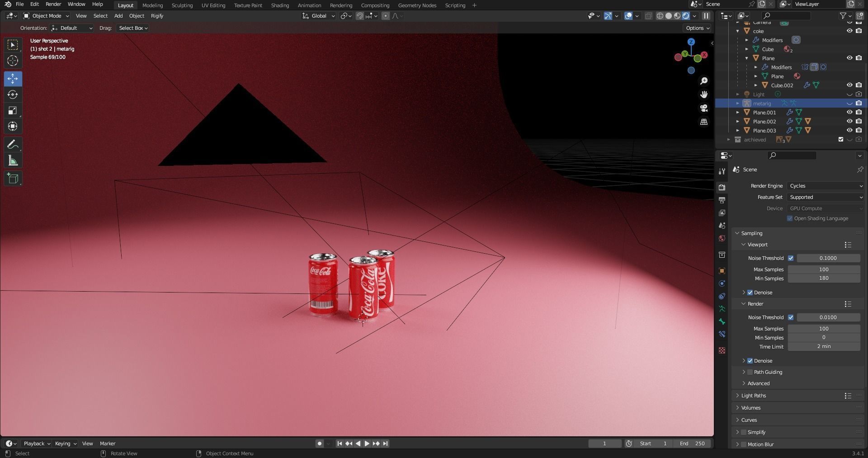Jump to the end frame

pos(385,444)
